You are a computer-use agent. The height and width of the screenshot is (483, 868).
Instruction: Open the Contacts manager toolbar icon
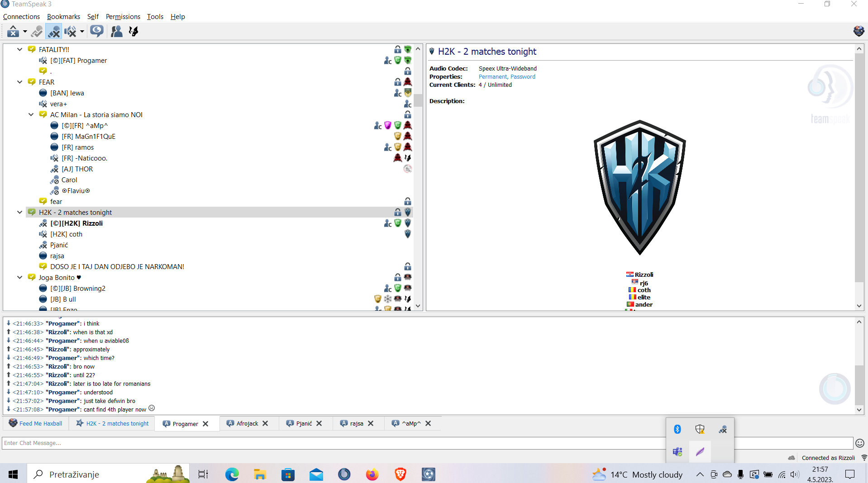(x=117, y=31)
